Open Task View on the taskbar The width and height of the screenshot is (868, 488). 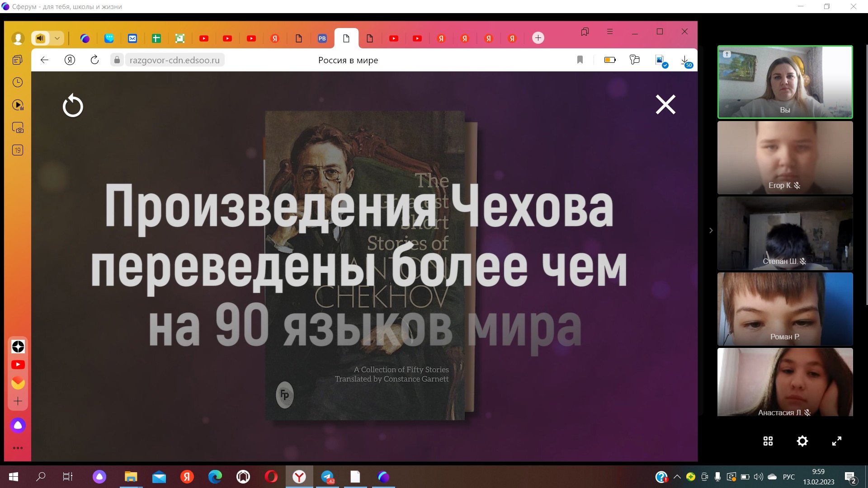click(x=68, y=477)
